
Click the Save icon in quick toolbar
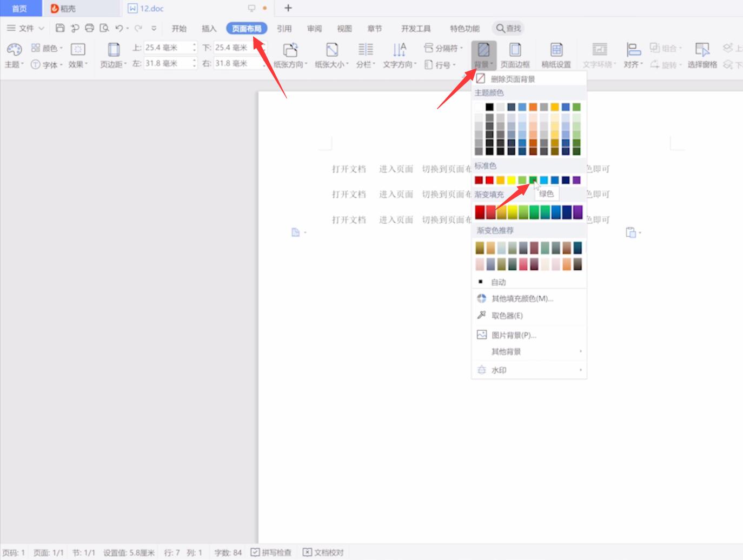(x=60, y=28)
